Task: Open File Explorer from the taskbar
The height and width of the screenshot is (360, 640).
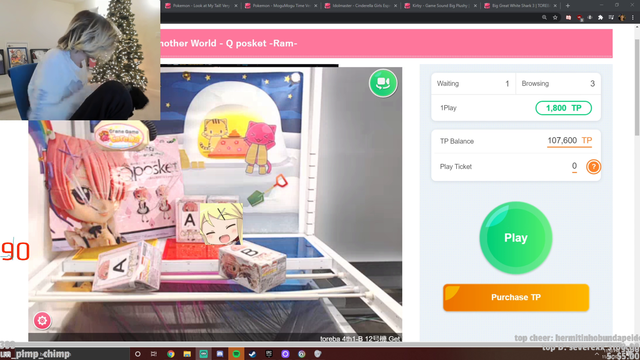Action: click(187, 354)
